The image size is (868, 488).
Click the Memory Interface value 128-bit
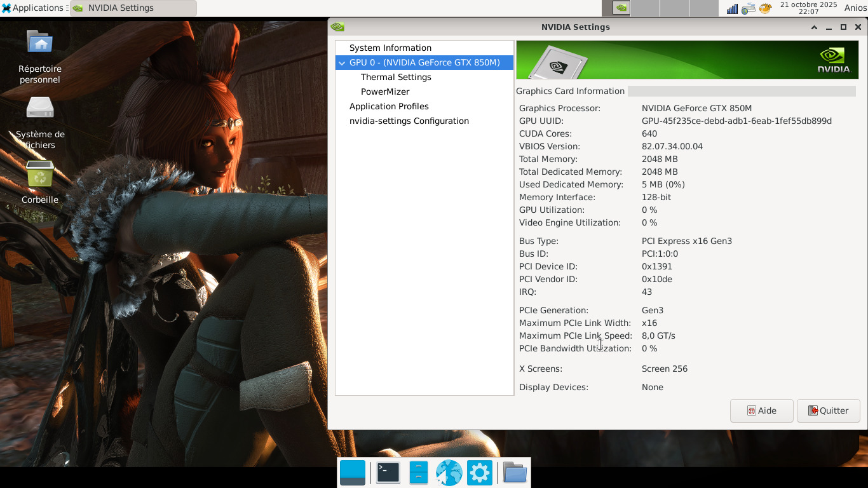656,197
